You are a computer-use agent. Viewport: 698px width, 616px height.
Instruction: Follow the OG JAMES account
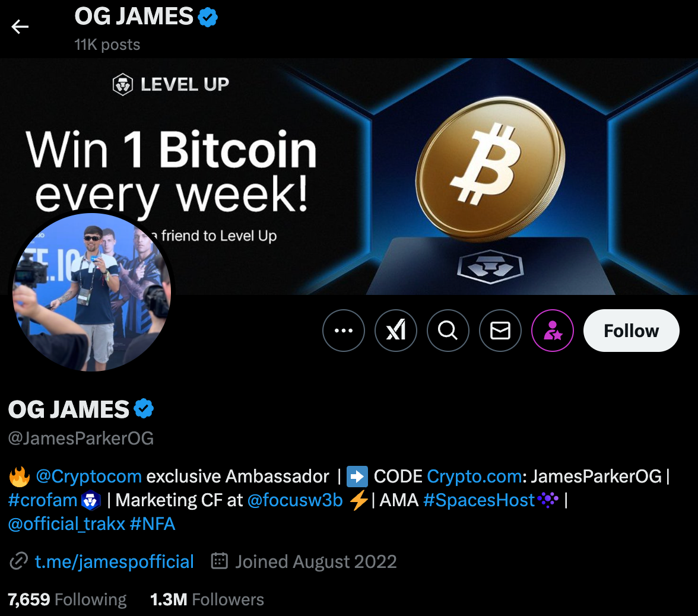click(x=632, y=330)
